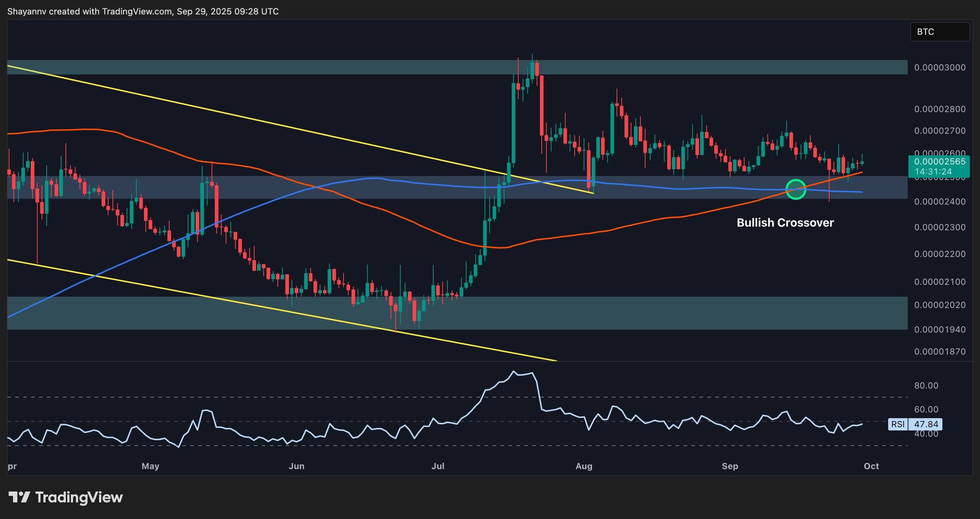
Task: Click the TradingView wordmark text
Action: click(x=79, y=497)
